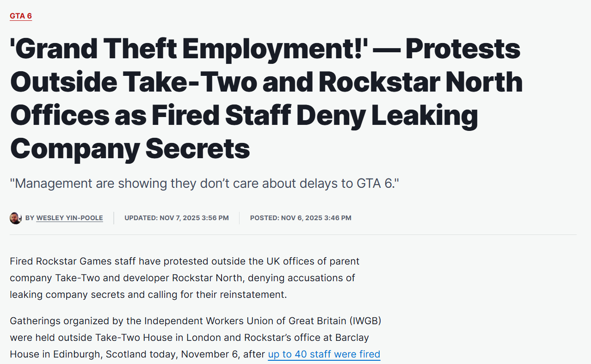Click the Posted Nov 6, 2025 timestamp

[301, 218]
